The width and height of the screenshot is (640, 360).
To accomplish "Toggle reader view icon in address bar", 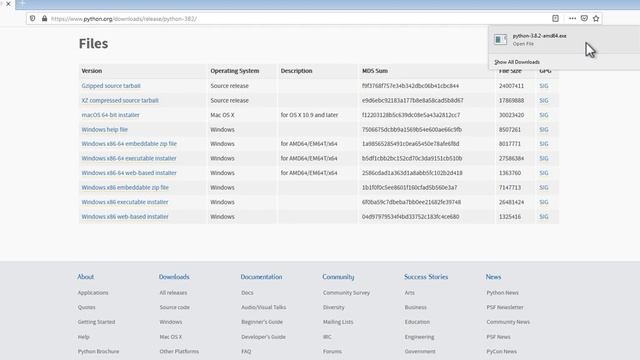I will [556, 18].
